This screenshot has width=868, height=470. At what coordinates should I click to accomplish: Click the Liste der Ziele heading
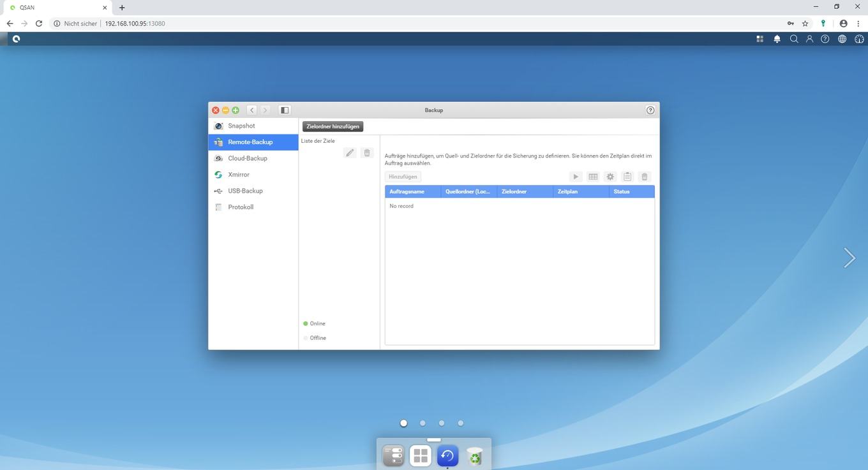tap(318, 141)
